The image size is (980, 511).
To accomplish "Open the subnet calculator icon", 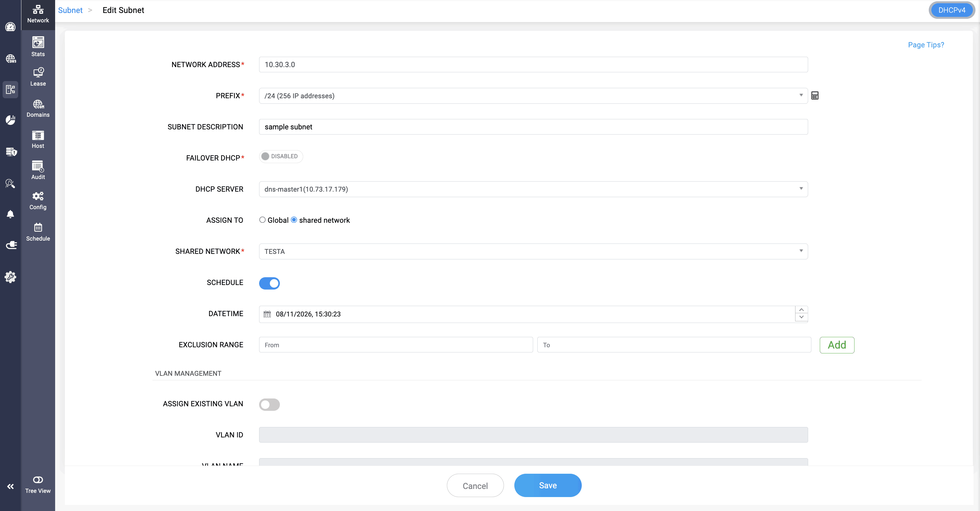I will pyautogui.click(x=815, y=96).
